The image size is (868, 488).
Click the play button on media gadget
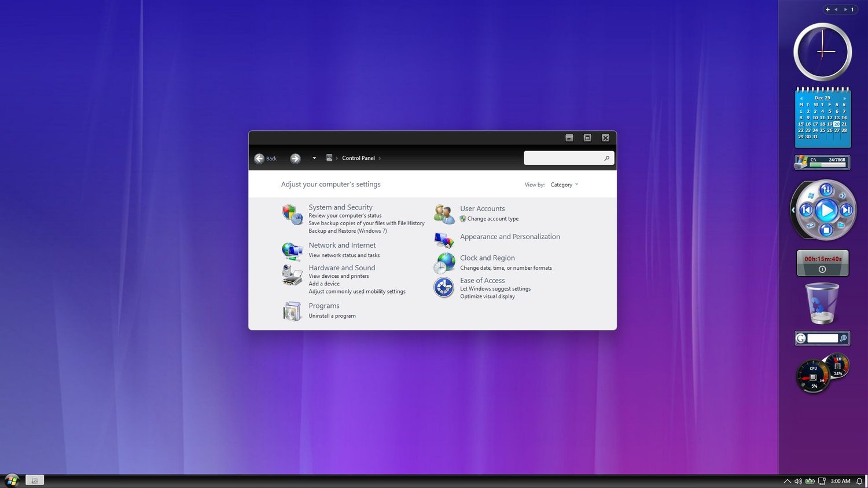pyautogui.click(x=826, y=211)
